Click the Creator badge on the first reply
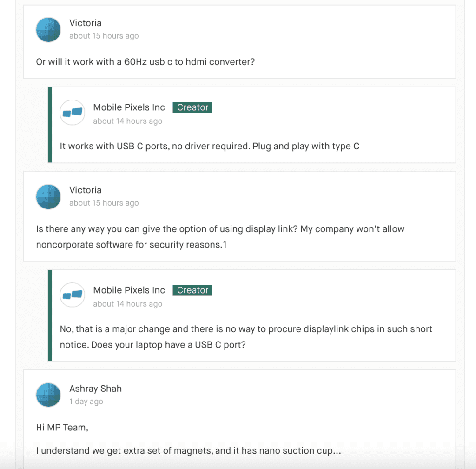The image size is (476, 469). (192, 107)
